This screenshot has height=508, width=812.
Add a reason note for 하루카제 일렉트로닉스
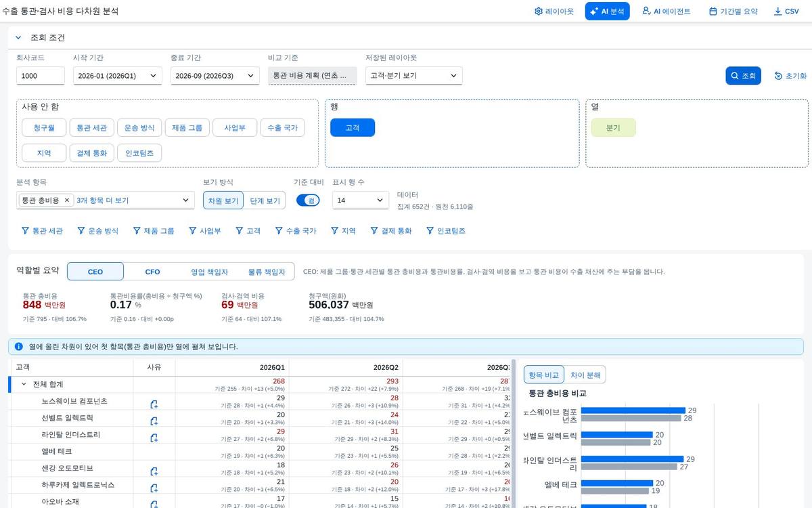(x=154, y=488)
